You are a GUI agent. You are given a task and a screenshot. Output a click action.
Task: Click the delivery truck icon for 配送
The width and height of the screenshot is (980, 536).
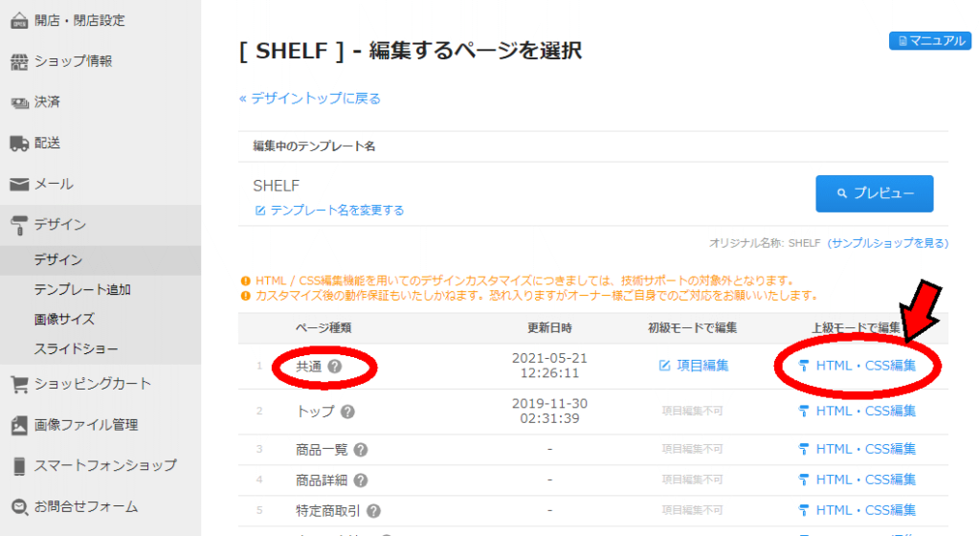19,144
